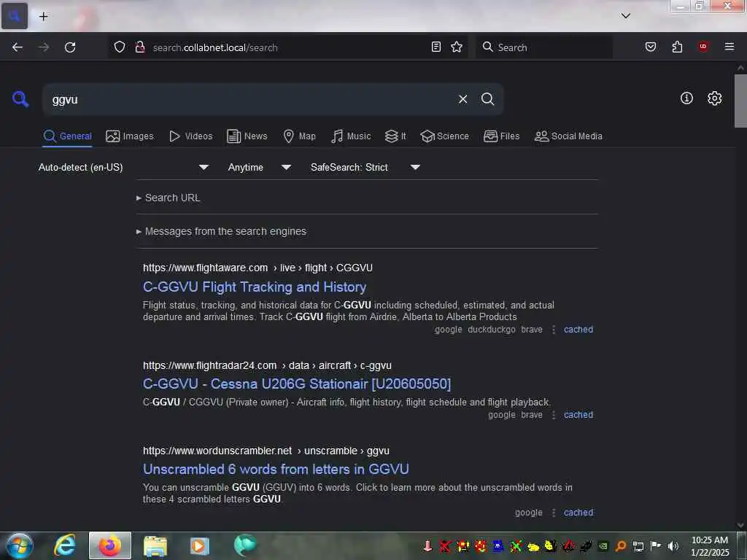Open Windows Explorer folder in taskbar
Image resolution: width=747 pixels, height=560 pixels.
click(x=155, y=545)
